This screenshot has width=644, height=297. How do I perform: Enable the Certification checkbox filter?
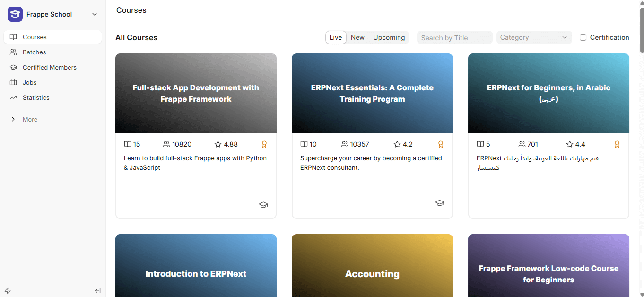click(x=583, y=37)
